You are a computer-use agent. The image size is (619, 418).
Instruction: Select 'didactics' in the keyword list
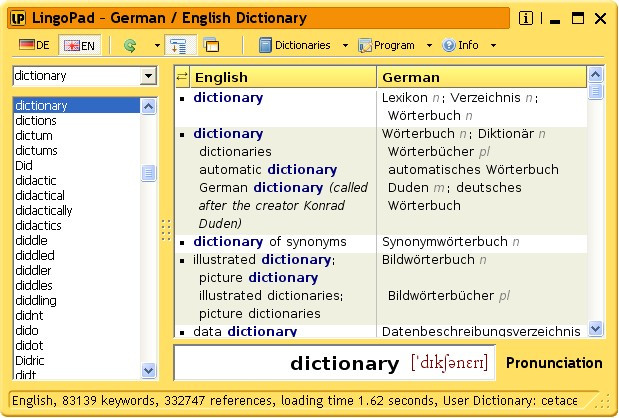coord(77,225)
